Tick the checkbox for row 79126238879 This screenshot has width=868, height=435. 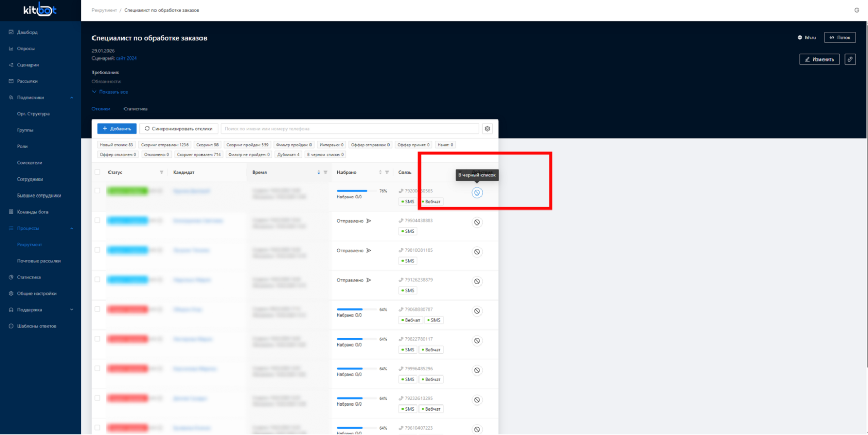coord(97,280)
